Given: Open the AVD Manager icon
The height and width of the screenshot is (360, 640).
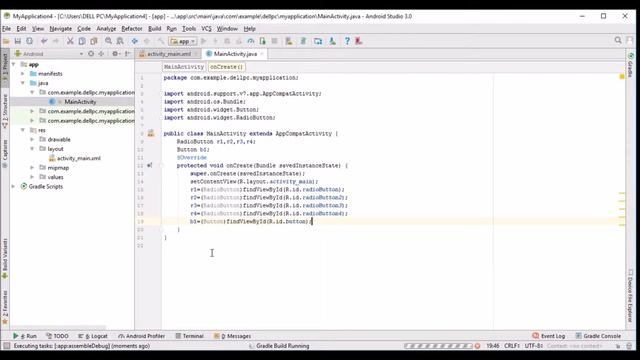Looking at the screenshot, I should 289,41.
